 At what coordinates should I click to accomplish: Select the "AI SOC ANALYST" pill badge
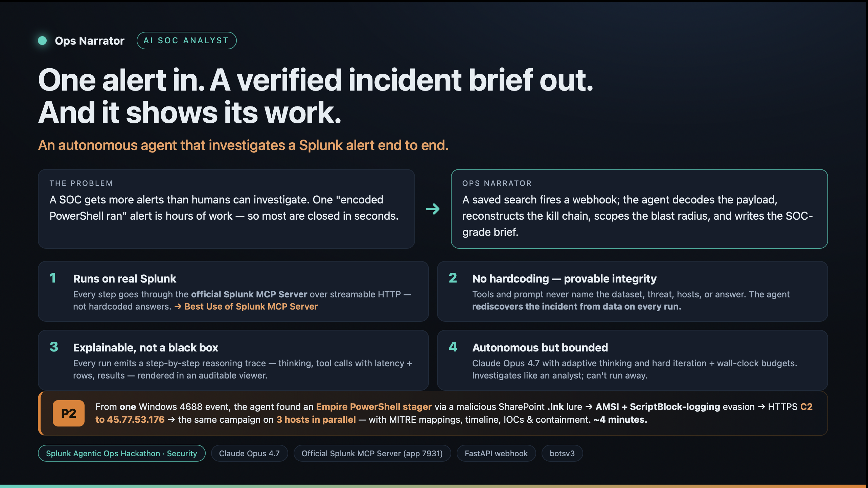click(186, 41)
